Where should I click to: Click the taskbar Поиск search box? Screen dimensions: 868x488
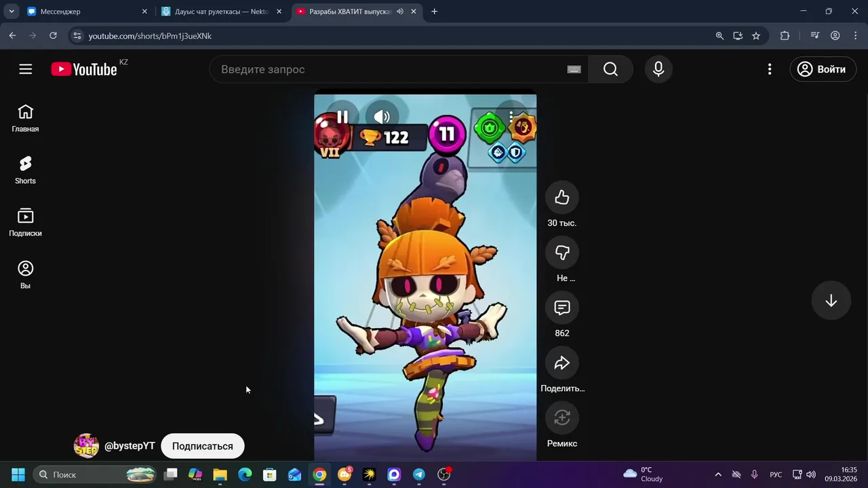(x=95, y=474)
